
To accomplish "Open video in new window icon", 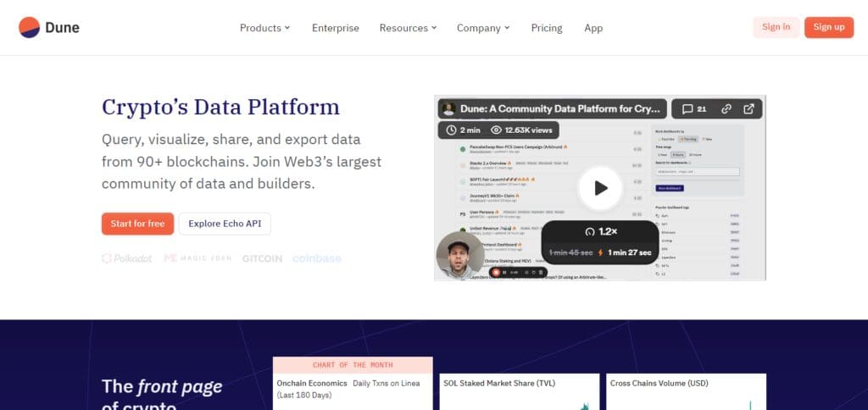I will tap(748, 109).
